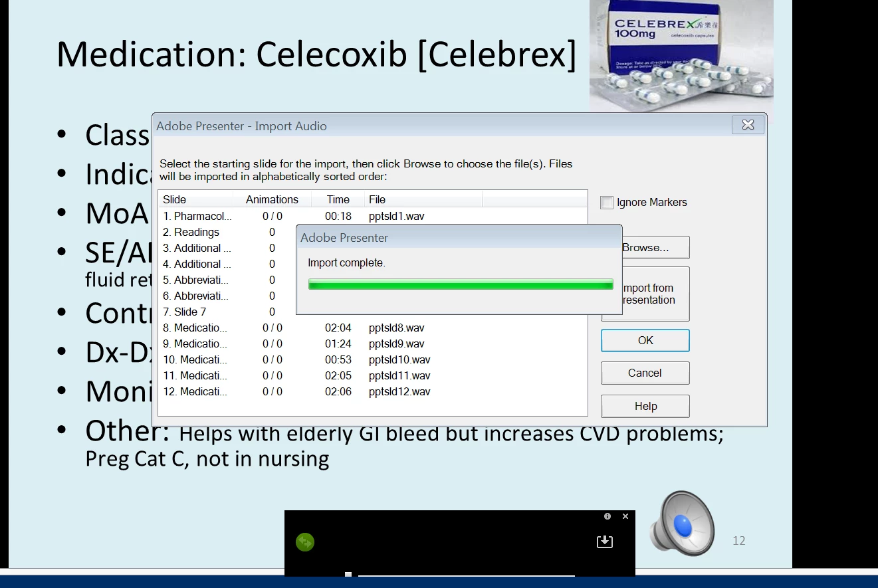Screen dimensions: 878x588
Task: Sort by the Animations column header
Action: [272, 199]
